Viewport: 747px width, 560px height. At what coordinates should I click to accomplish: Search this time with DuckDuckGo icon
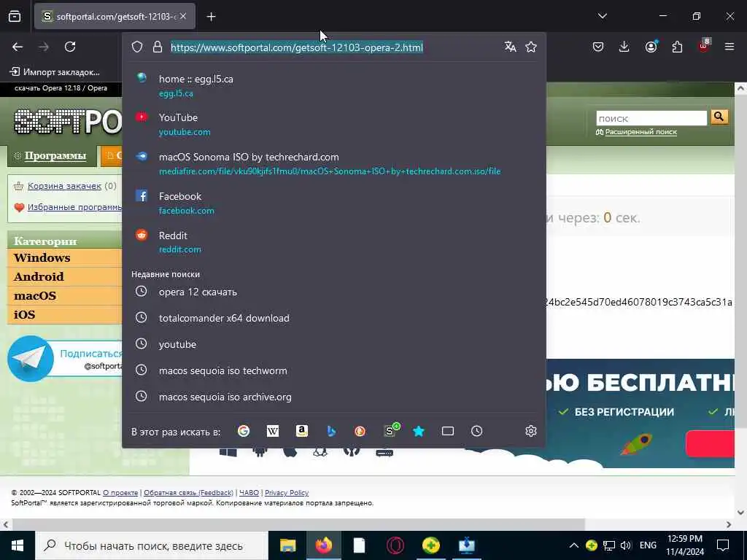coord(360,432)
